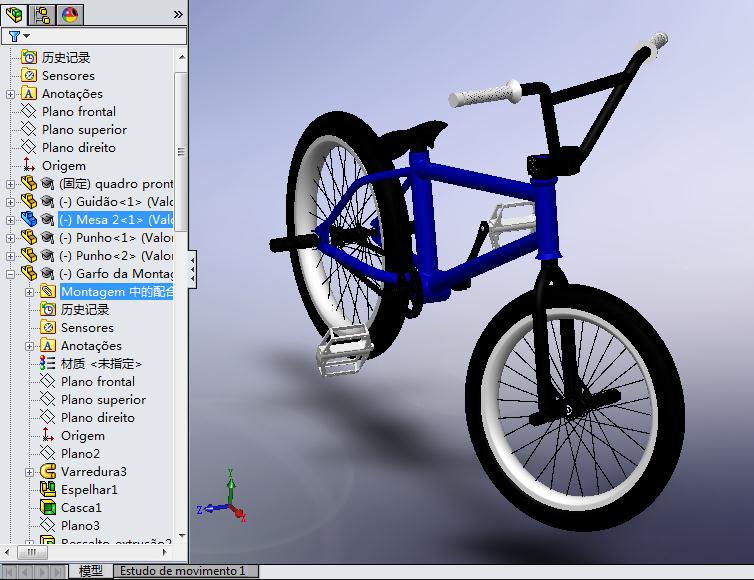Select the Plano3 plane icon

[48, 525]
